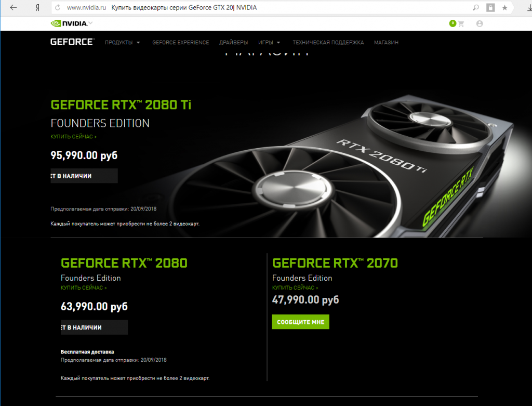Open the Драйверы menu item
532x406 pixels.
pos(233,43)
